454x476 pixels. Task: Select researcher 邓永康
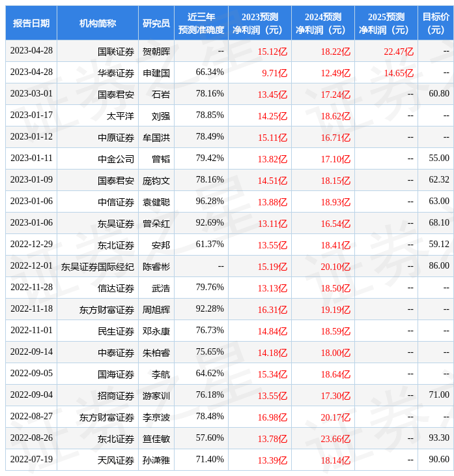point(156,331)
